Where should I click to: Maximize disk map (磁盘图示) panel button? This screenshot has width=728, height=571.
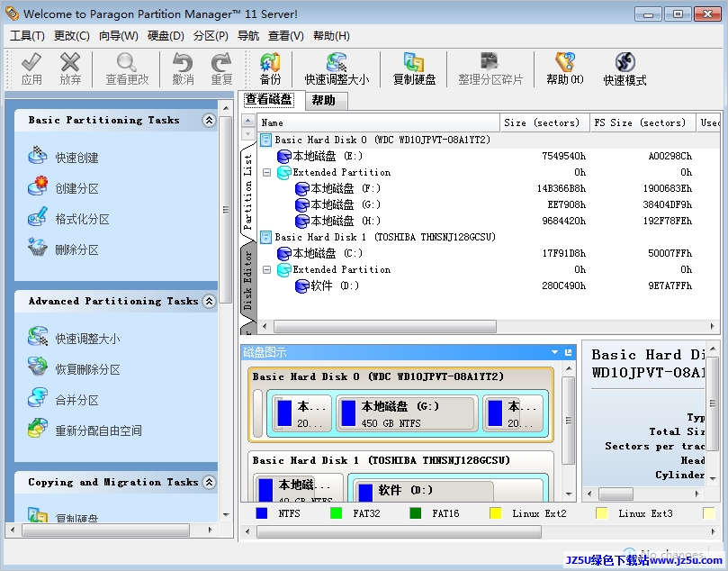pyautogui.click(x=568, y=352)
